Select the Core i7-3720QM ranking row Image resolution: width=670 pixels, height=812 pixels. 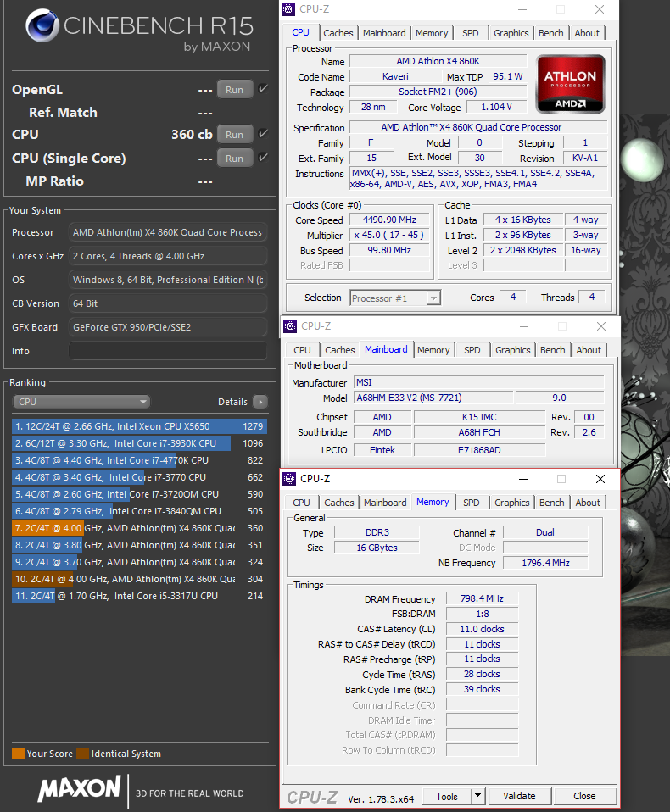139,494
